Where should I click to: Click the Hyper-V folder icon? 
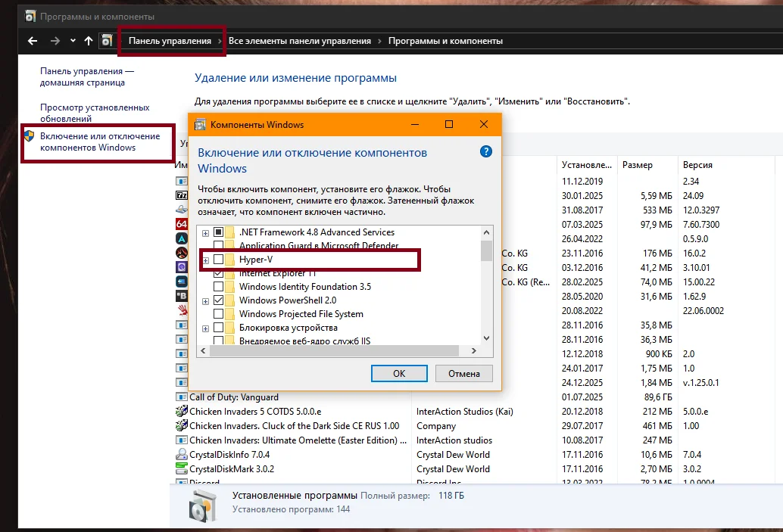point(229,260)
